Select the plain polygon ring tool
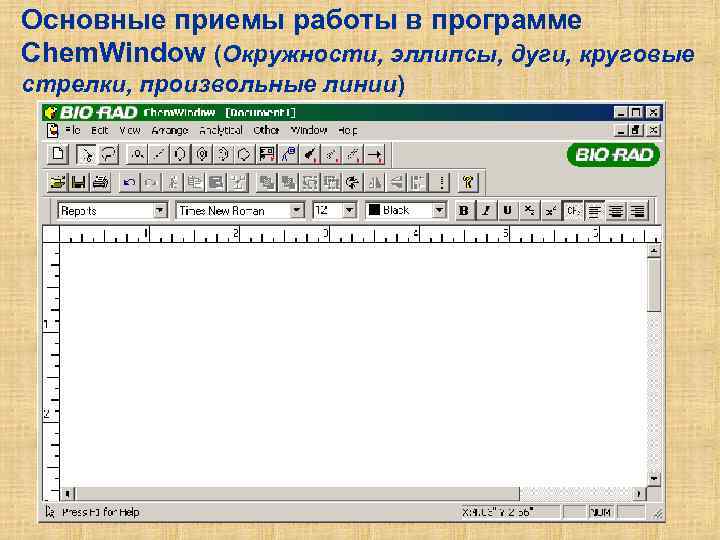This screenshot has height=540, width=720. tap(245, 154)
